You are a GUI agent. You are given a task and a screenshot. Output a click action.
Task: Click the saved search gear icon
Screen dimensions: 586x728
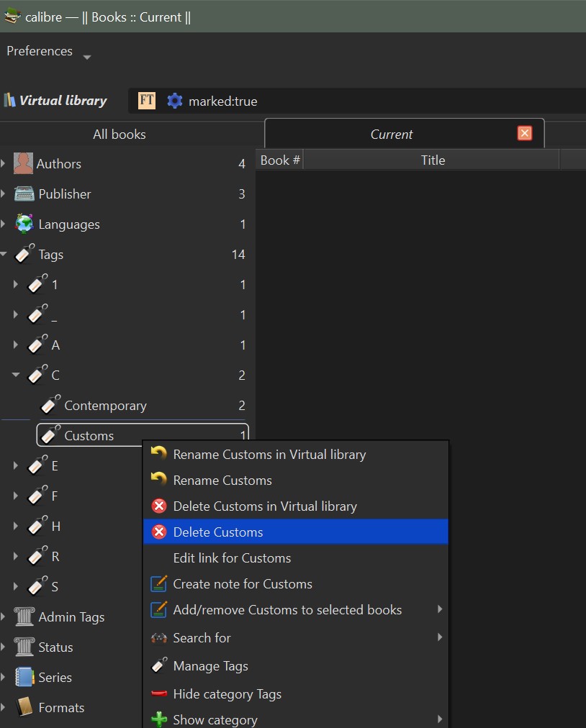point(174,101)
